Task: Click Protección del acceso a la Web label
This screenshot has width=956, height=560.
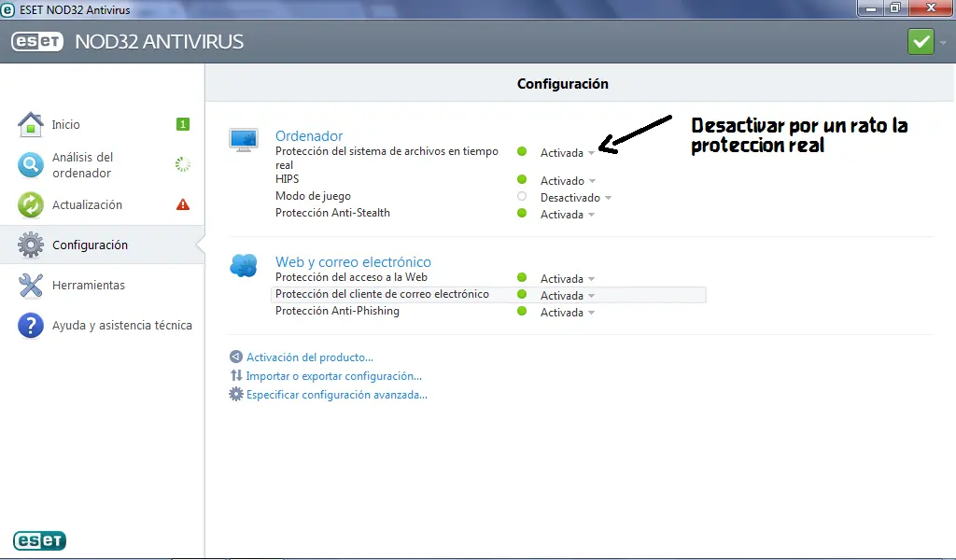Action: click(x=351, y=277)
